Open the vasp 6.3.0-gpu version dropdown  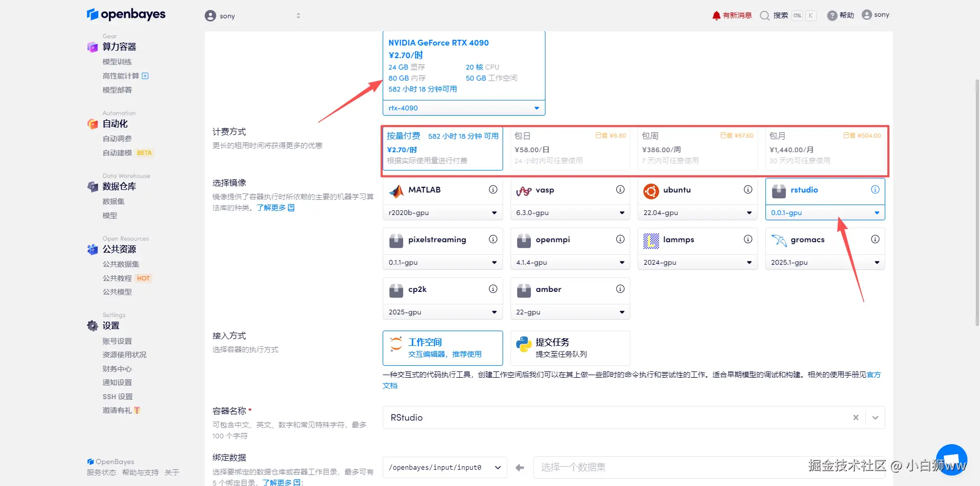coord(570,212)
